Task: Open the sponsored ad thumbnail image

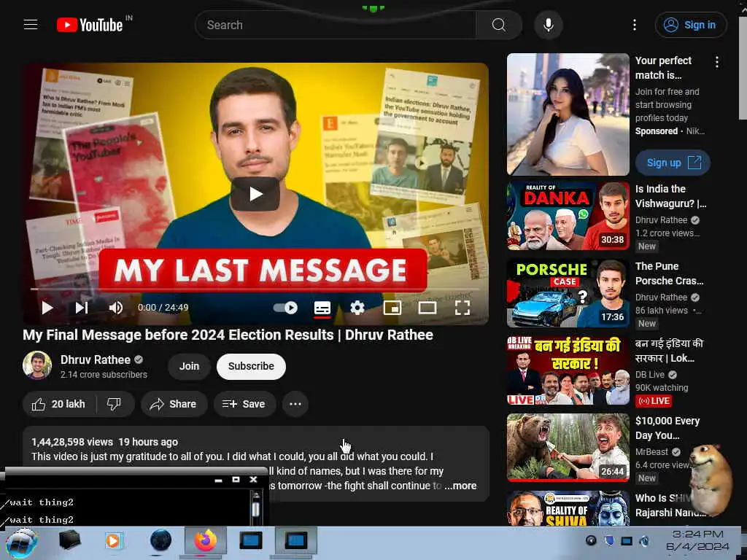Action: click(568, 114)
